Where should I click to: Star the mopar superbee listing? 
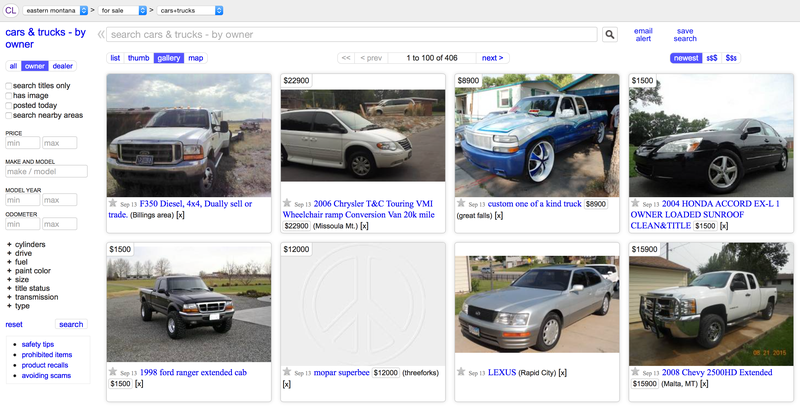coord(287,372)
